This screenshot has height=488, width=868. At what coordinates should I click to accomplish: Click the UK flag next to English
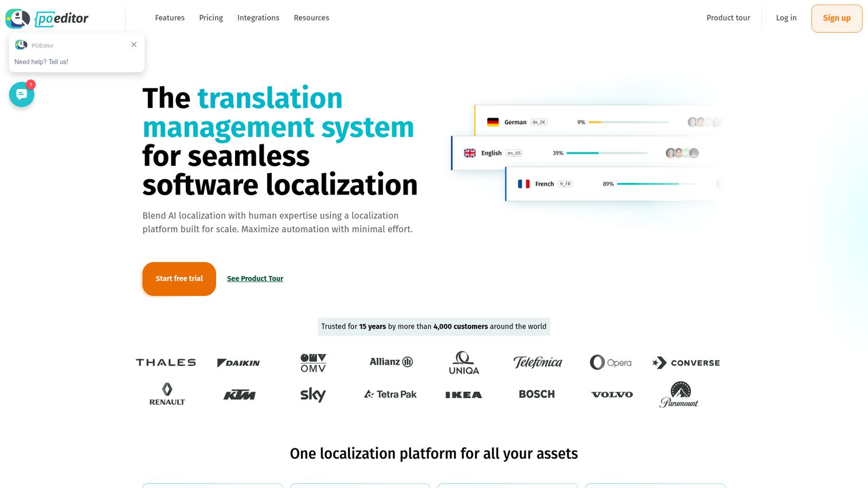click(470, 153)
